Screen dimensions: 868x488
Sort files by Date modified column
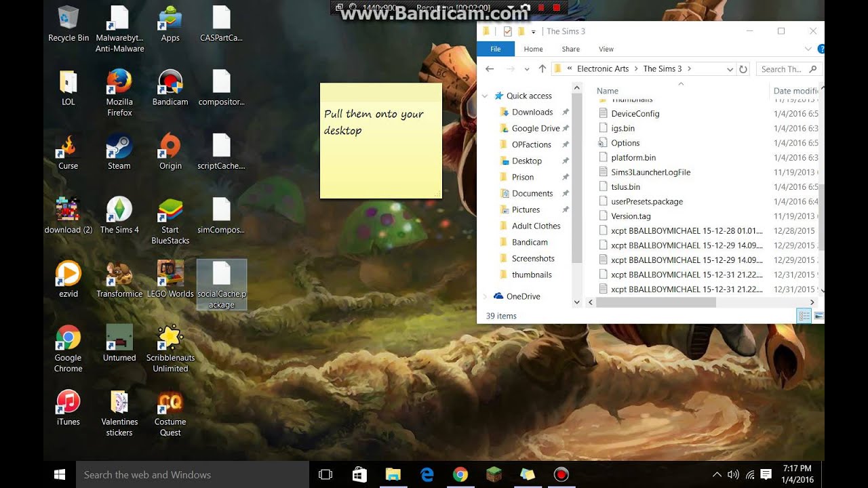pyautogui.click(x=796, y=91)
